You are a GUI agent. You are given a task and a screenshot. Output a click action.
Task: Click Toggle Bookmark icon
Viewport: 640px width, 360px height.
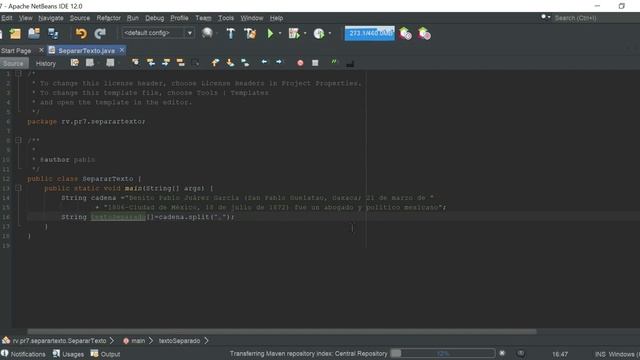click(x=245, y=63)
